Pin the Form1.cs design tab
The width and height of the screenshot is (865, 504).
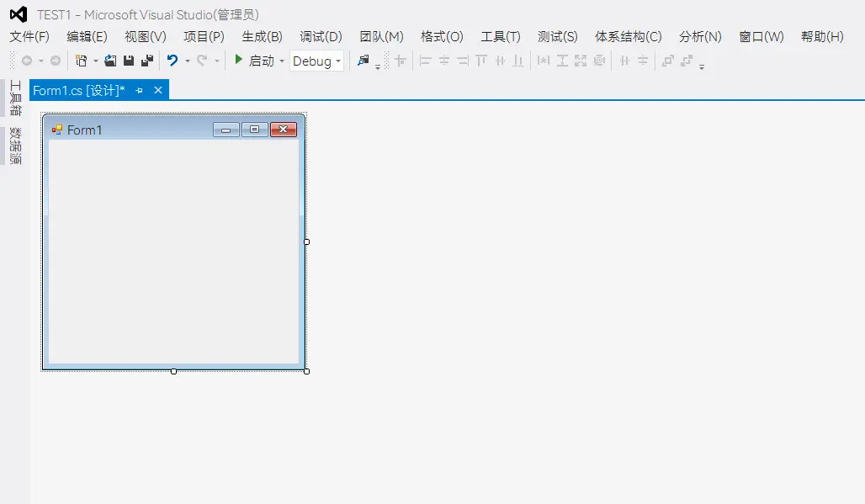coord(140,90)
